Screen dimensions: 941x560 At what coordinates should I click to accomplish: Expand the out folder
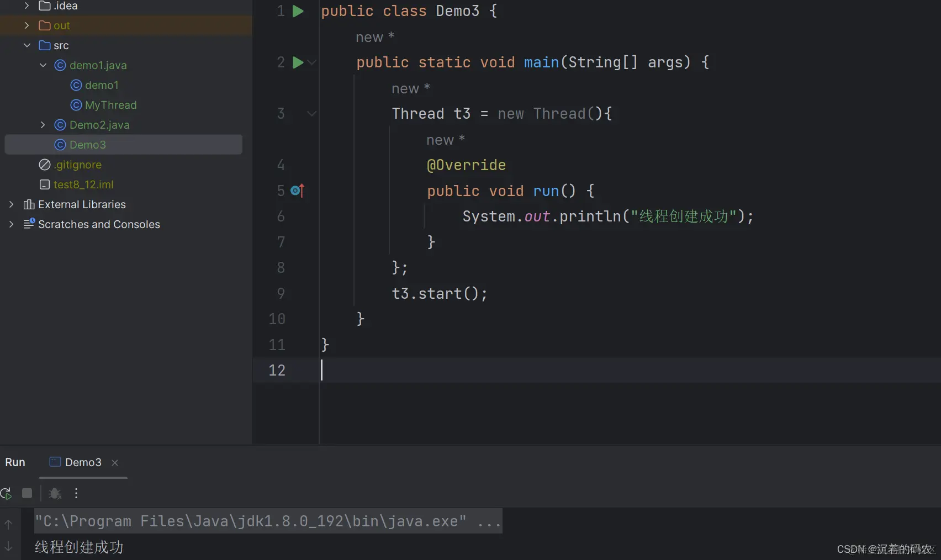(x=27, y=25)
